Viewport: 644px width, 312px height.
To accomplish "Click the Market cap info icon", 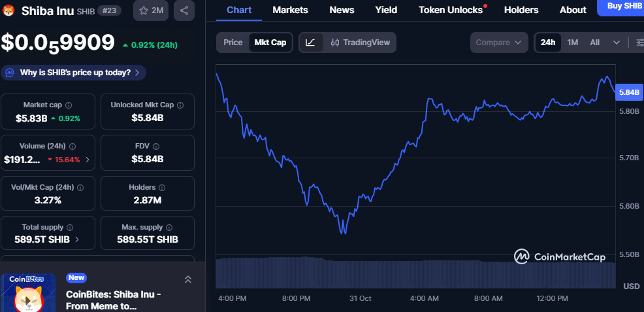I will [x=69, y=105].
